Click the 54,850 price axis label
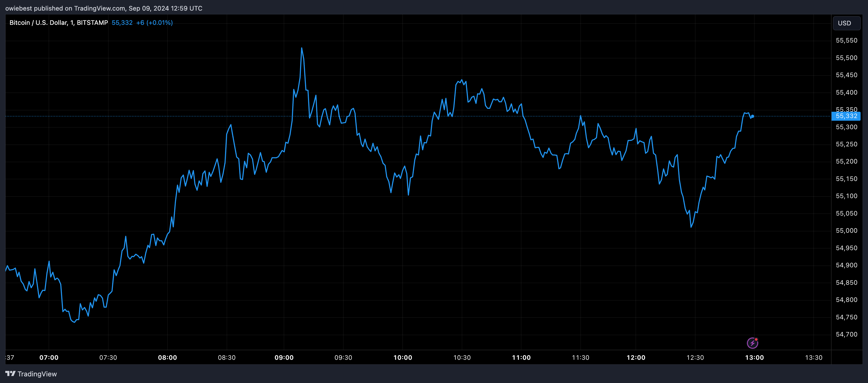Image resolution: width=868 pixels, height=383 pixels. click(846, 283)
